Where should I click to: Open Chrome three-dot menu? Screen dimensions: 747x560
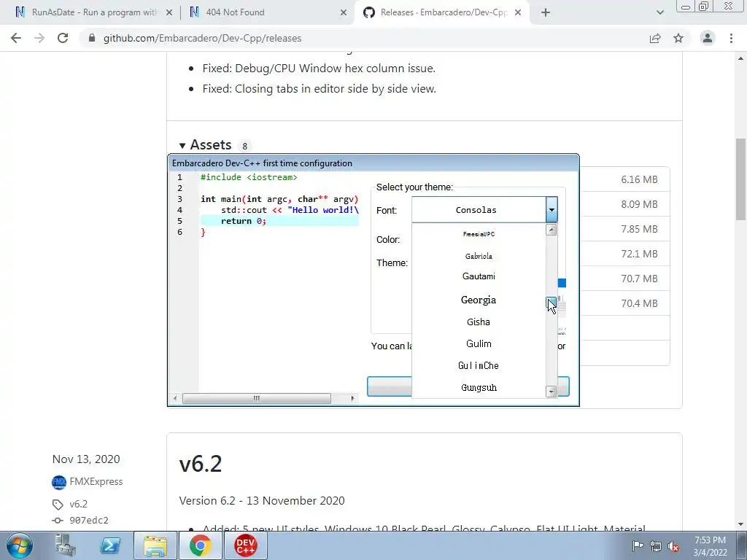(731, 38)
